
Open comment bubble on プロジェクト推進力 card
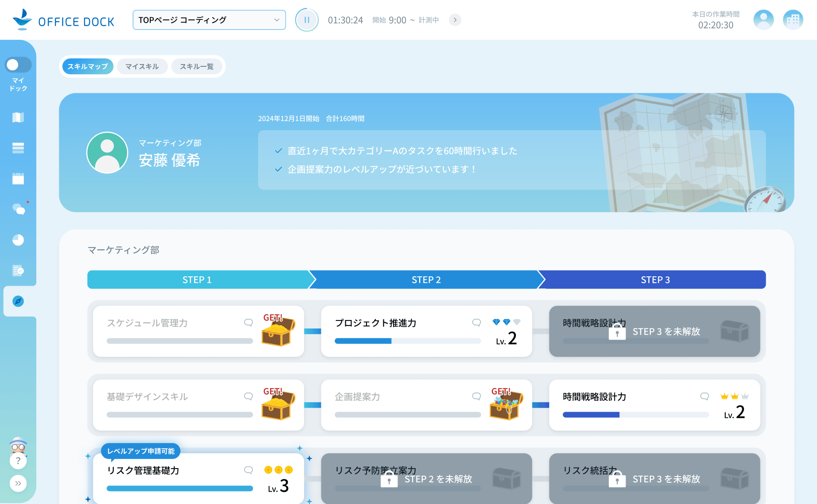(x=476, y=323)
